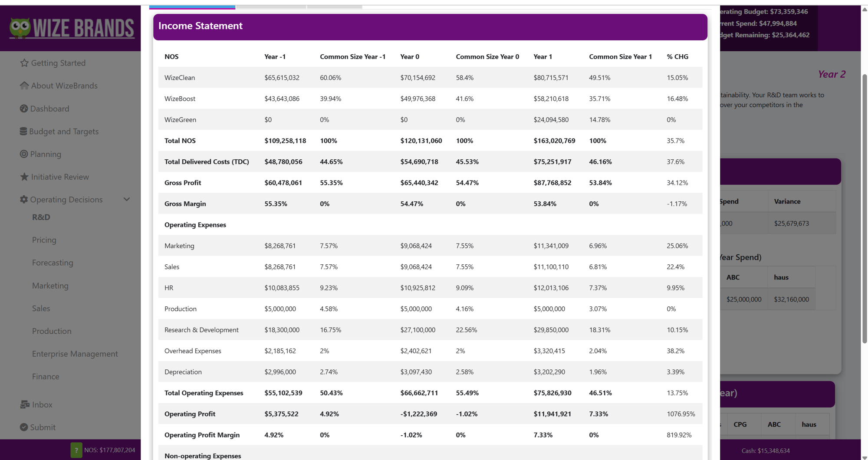Click the NOS: $177,807,204 status text
This screenshot has height=460, width=868.
109,450
